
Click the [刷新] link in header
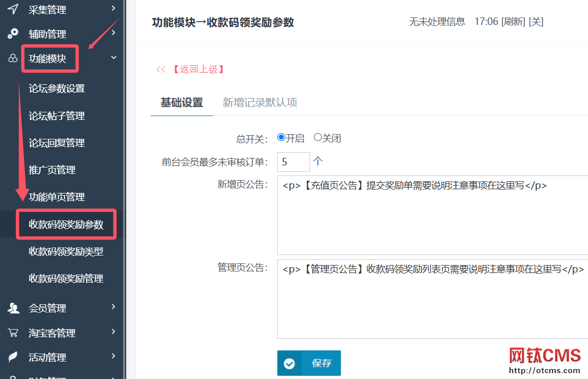click(513, 22)
